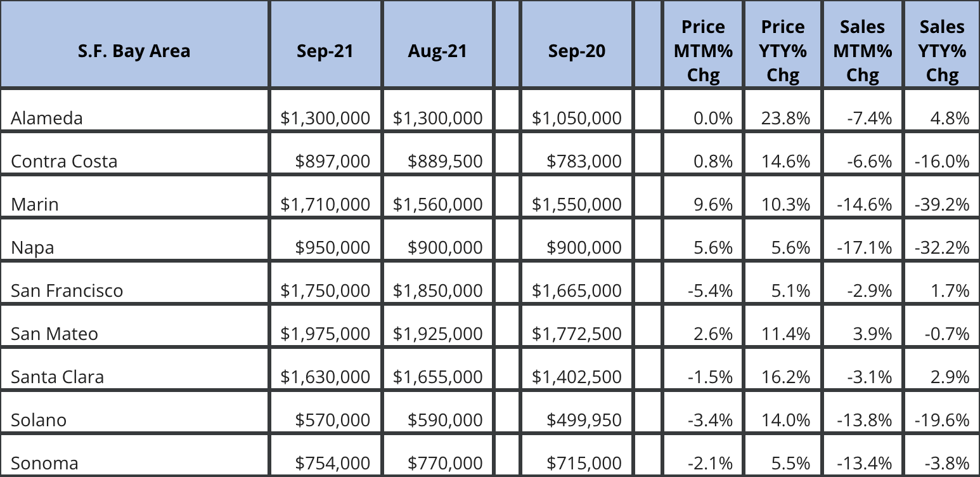
Task: Select Contra Costa's $889,500 Aug-21 cell
Action: point(445,161)
